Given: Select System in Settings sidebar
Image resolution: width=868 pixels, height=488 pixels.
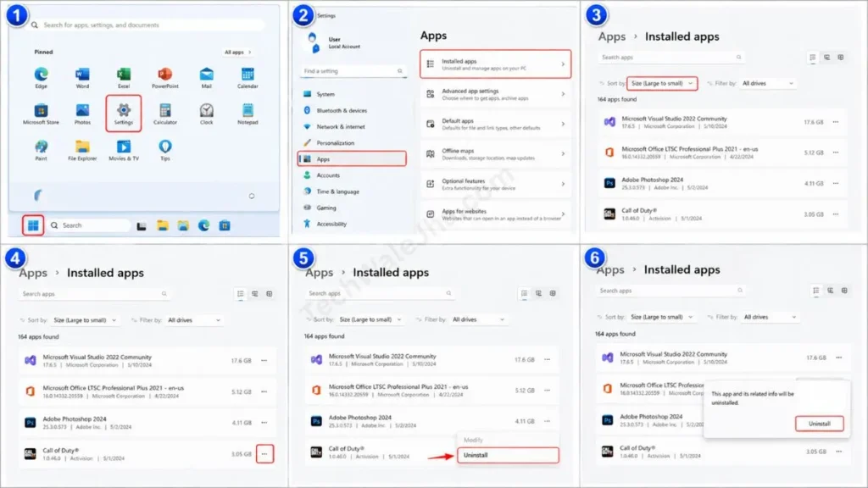Looking at the screenshot, I should click(352, 94).
